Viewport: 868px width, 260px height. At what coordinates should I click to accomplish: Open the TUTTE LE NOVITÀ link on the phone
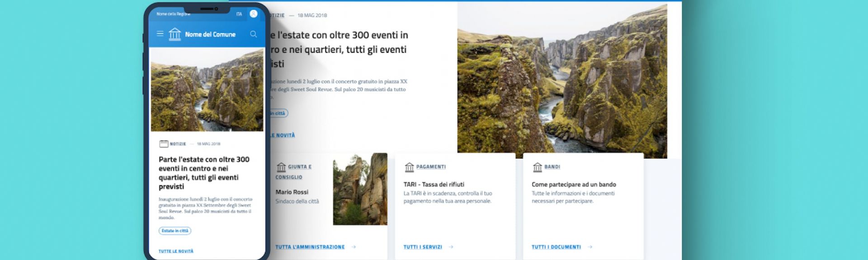176,251
